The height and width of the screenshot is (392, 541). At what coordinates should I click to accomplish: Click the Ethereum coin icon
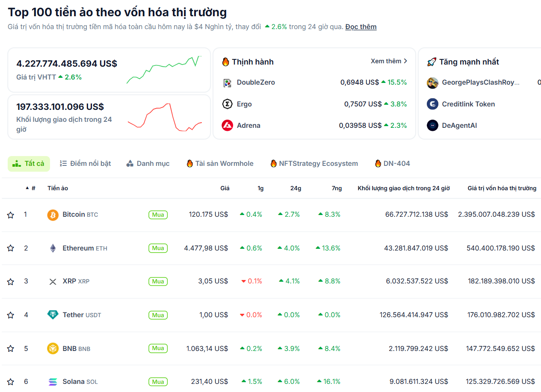point(53,248)
